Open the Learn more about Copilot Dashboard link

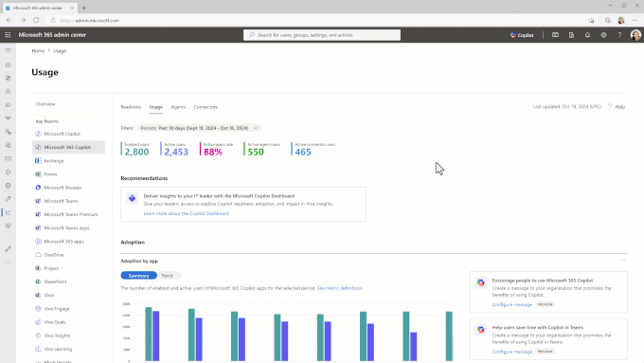pos(186,213)
